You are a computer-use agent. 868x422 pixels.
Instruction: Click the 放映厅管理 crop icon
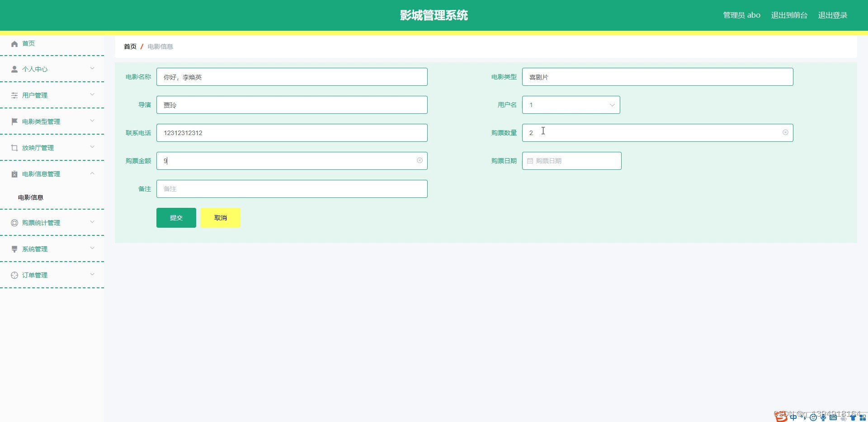14,148
